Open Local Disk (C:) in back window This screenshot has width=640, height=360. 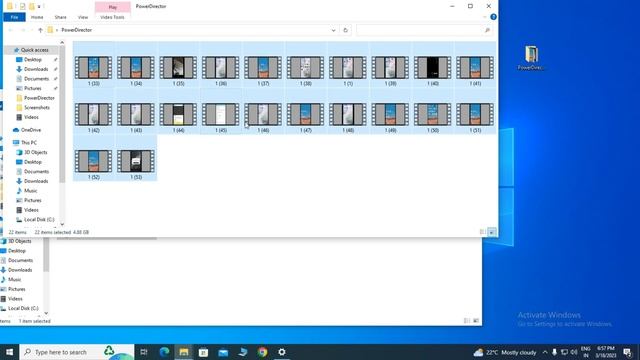[x=23, y=309]
